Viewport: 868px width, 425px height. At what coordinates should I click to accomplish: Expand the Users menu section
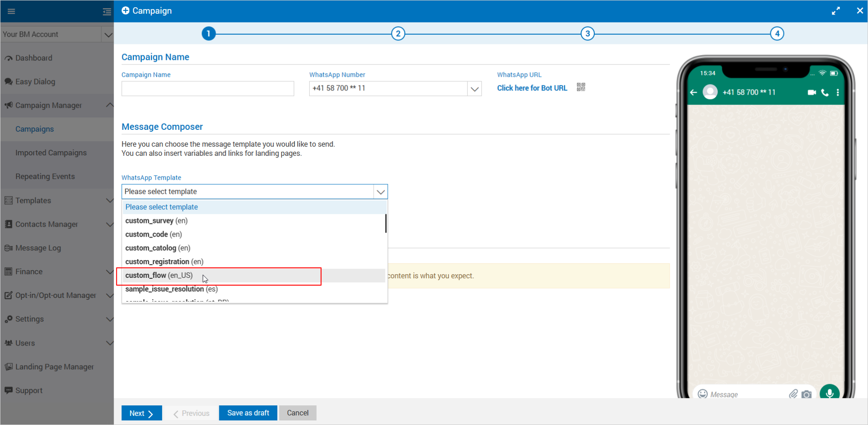tap(110, 343)
